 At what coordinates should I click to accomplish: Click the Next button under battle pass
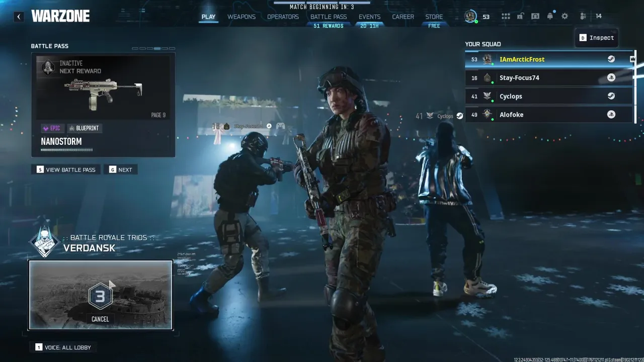click(121, 169)
